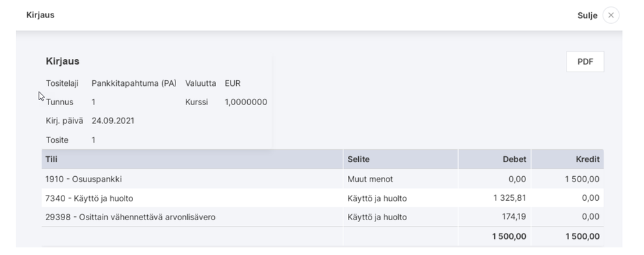This screenshot has width=644, height=255.
Task: Click the Sulje label
Action: click(x=587, y=15)
